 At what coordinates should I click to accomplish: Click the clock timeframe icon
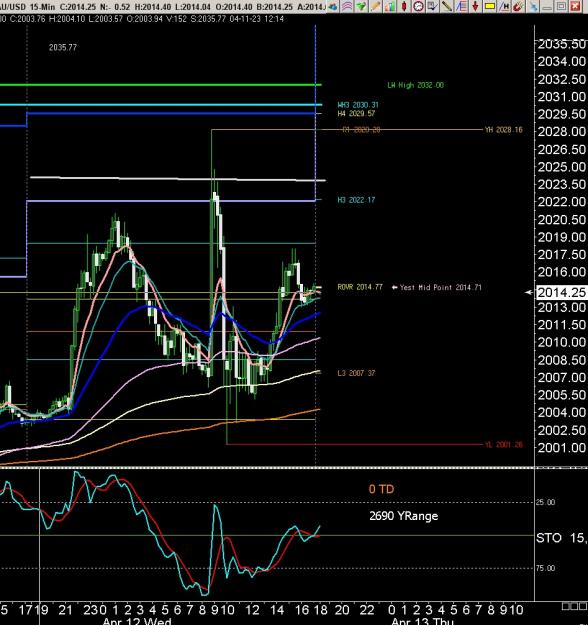coord(418,6)
